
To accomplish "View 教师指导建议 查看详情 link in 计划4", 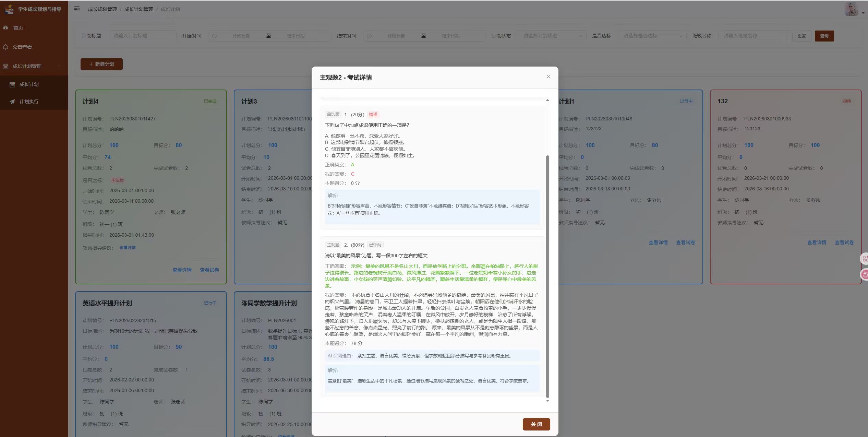I will tap(128, 248).
